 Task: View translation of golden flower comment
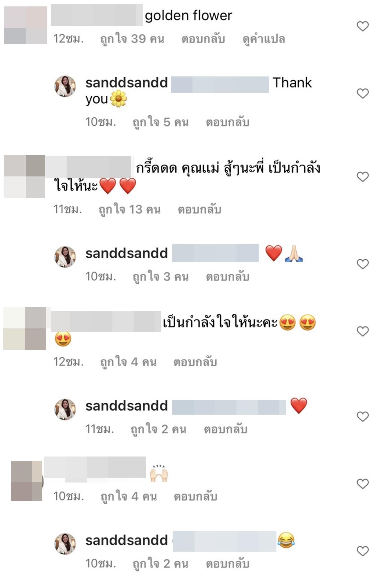point(264,39)
